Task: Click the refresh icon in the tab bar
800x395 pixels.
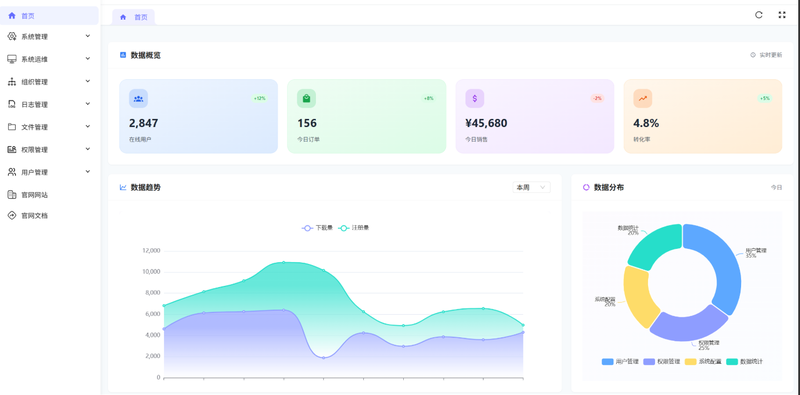Action: [759, 15]
